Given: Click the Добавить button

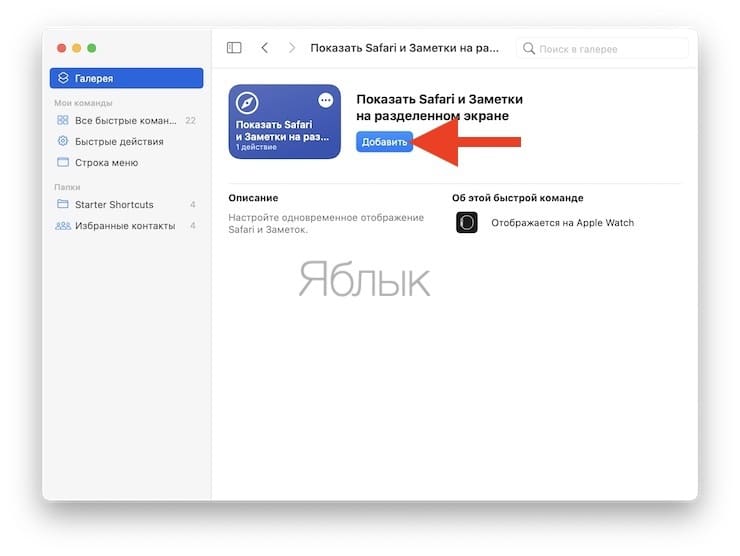Looking at the screenshot, I should (x=385, y=142).
